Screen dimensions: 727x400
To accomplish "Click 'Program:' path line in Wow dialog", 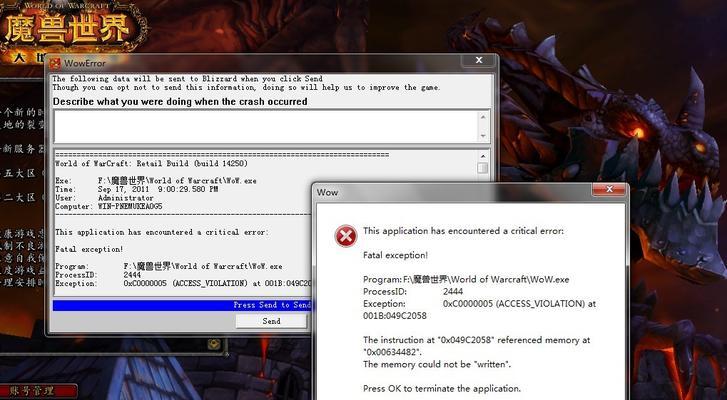I will tap(466, 279).
